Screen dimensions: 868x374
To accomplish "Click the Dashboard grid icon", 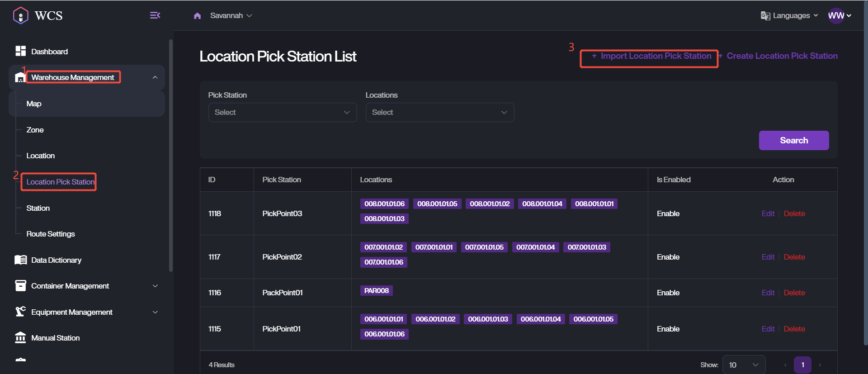I will click(x=20, y=51).
